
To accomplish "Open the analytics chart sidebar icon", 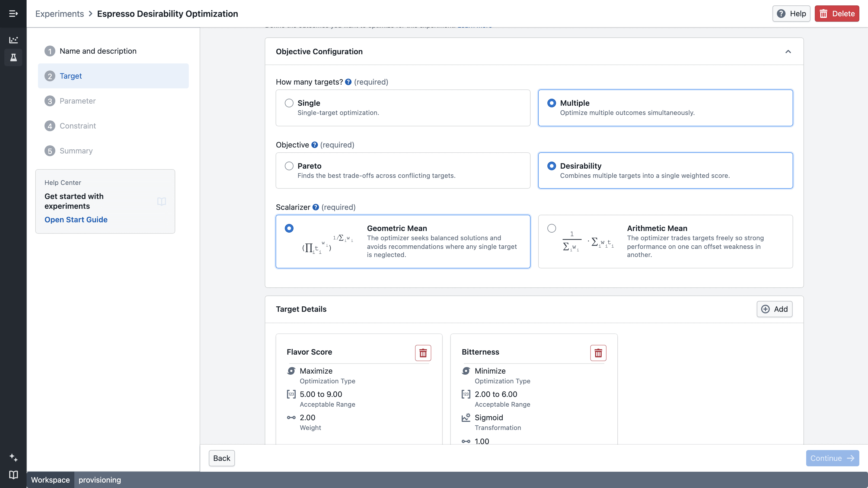I will pyautogui.click(x=13, y=40).
